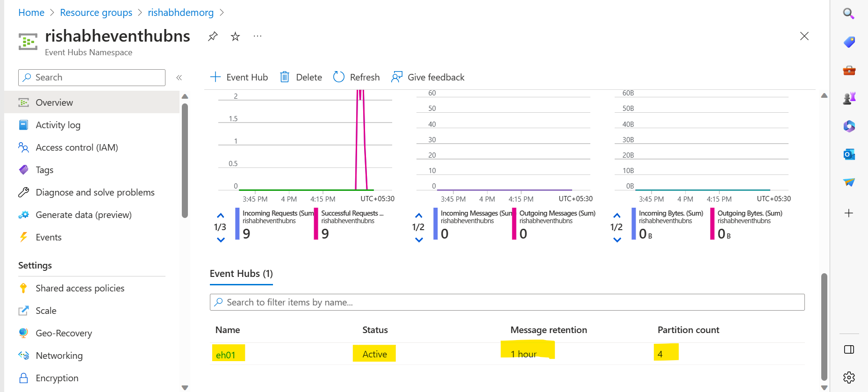Image resolution: width=868 pixels, height=392 pixels.
Task: Delete the namespace from the toolbar
Action: click(x=301, y=77)
